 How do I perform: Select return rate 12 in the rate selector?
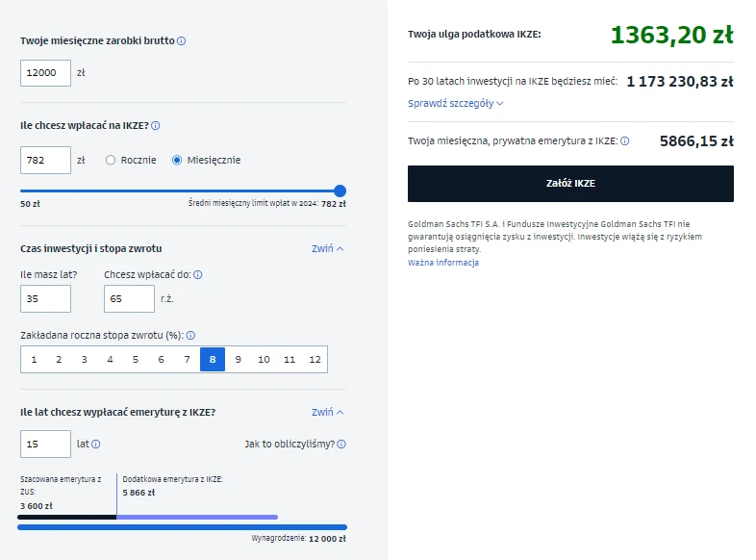click(x=315, y=360)
